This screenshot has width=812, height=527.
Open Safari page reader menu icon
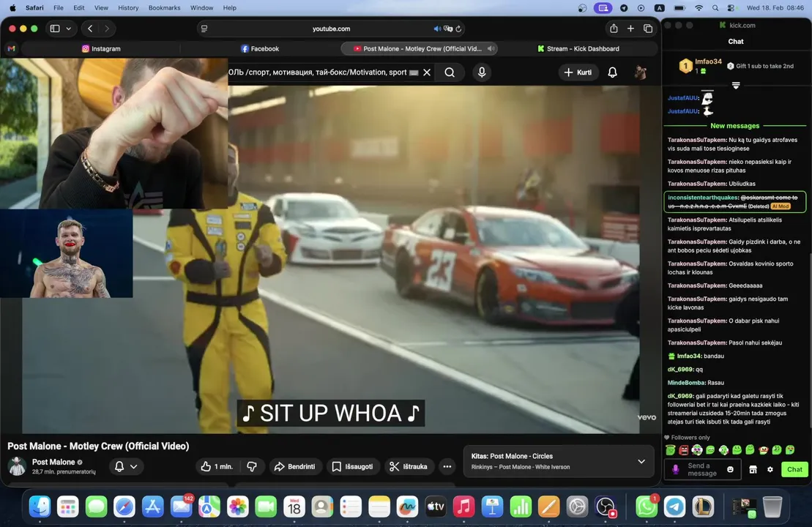204,29
